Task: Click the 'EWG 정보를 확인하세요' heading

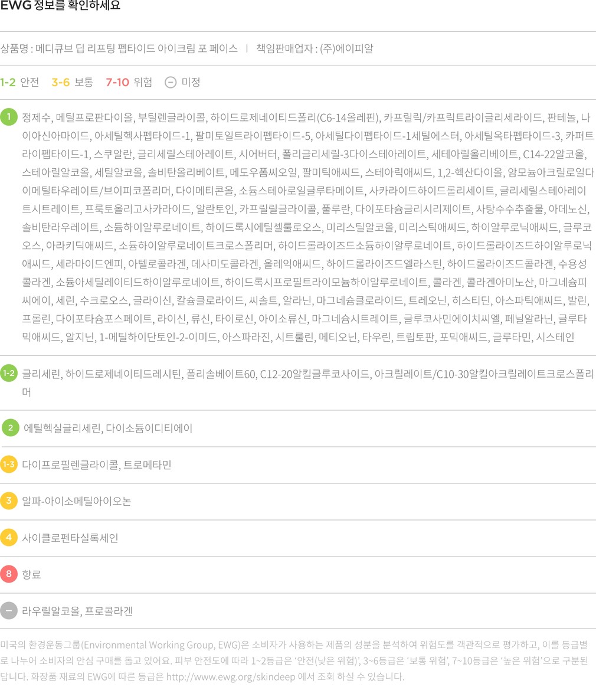Action: click(60, 6)
